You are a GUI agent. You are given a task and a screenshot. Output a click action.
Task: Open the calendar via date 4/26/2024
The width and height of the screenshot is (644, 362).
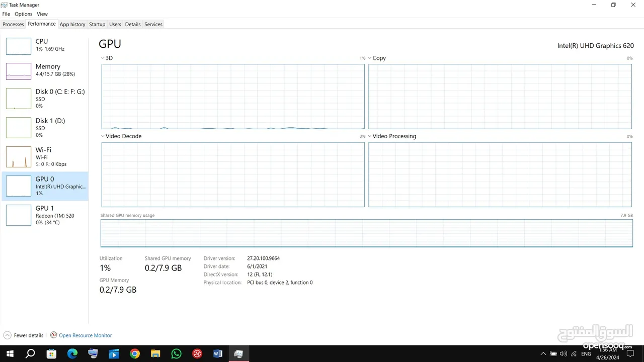(608, 357)
